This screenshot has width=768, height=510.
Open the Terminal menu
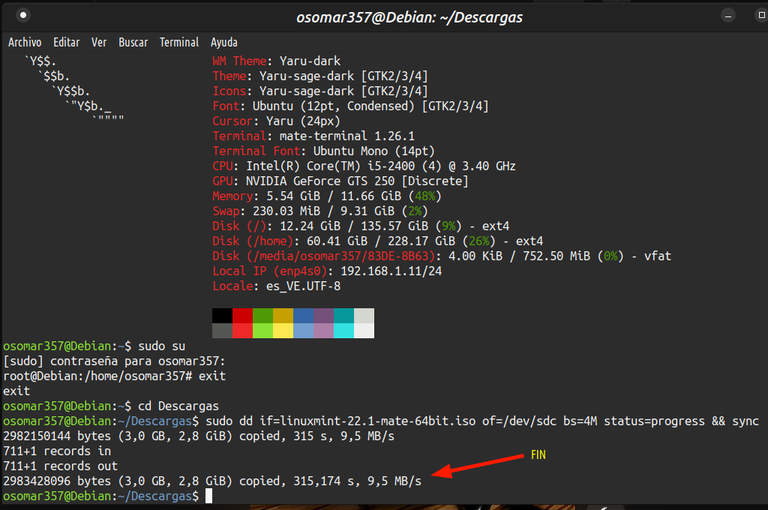pyautogui.click(x=179, y=43)
